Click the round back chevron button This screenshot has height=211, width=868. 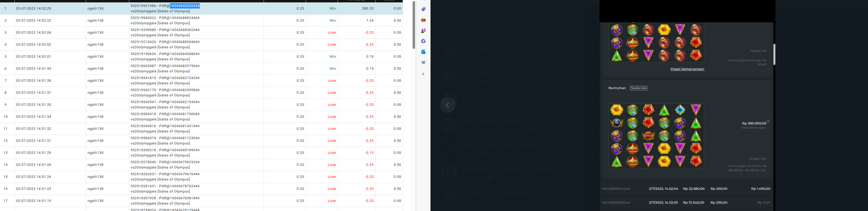point(447,105)
